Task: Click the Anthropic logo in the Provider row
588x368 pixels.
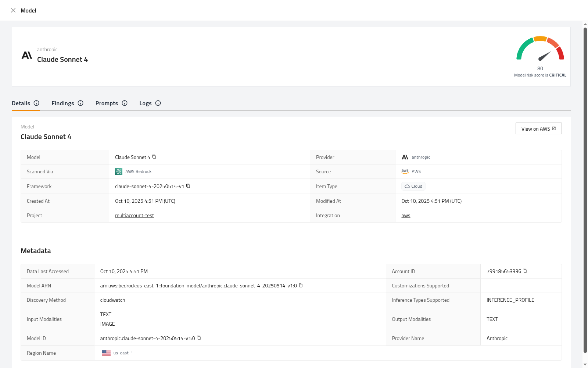Action: (x=405, y=157)
